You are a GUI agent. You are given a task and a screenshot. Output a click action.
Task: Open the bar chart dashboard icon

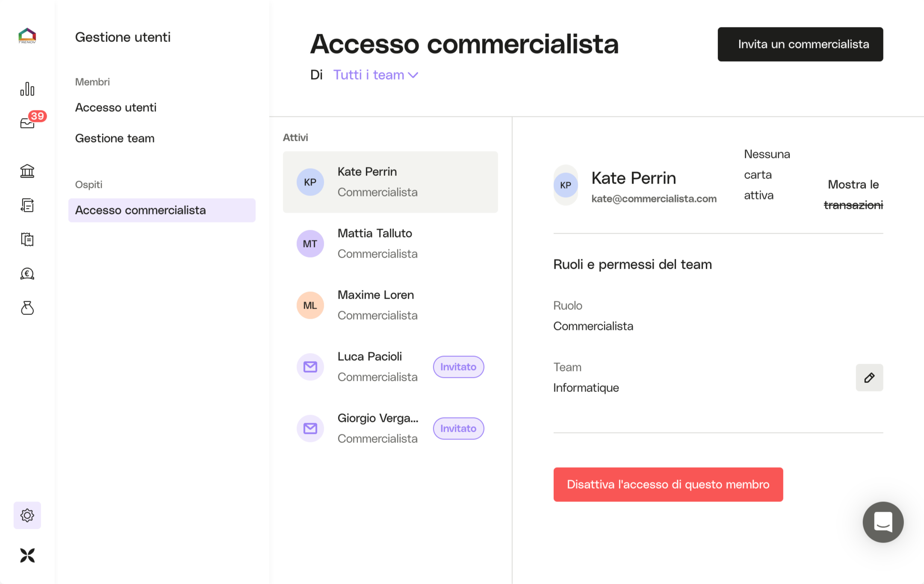click(27, 89)
